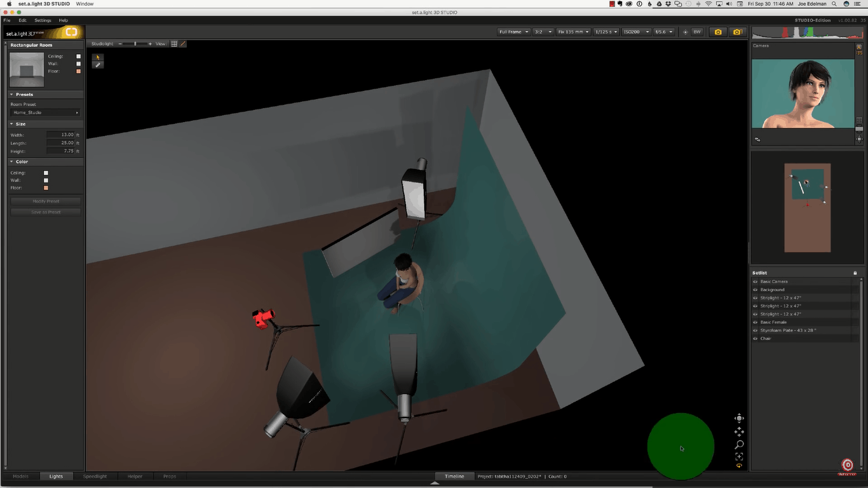Image resolution: width=868 pixels, height=488 pixels.
Task: Hide the first Striplight 12 x 47 entry
Action: click(756, 298)
